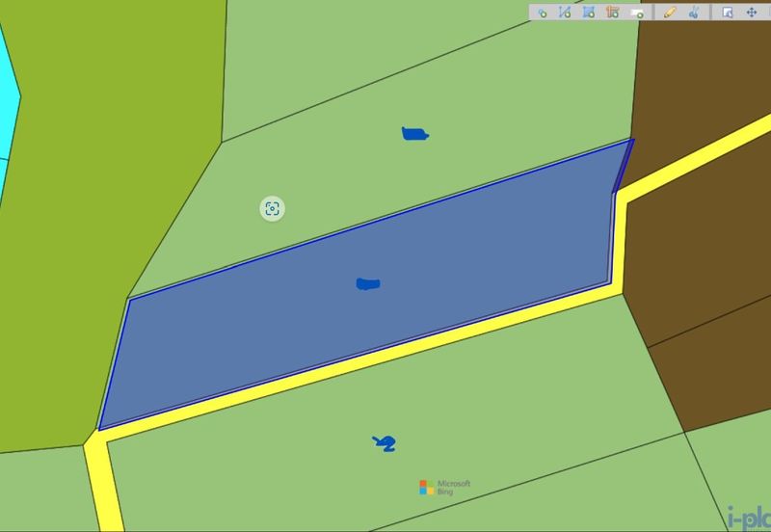Activate the four-arrow move tool
Screen dimensions: 771x532
[x=752, y=13]
